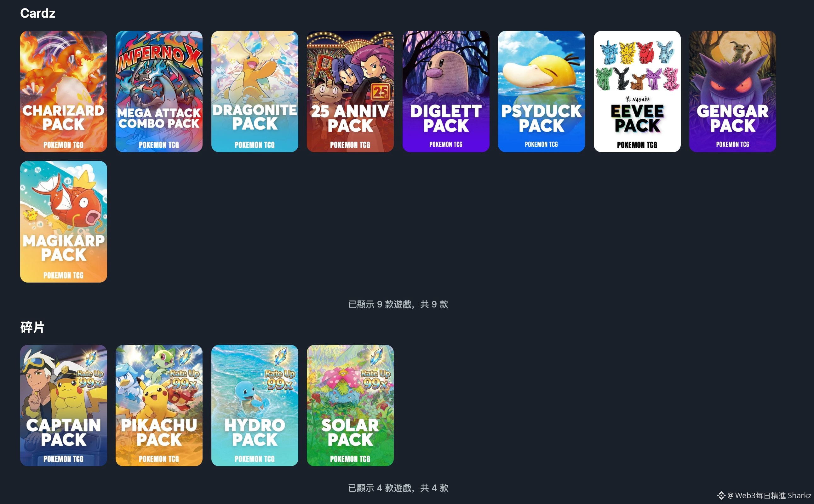Click the Rate Up 99x badge on Pikachu Pack

pyautogui.click(x=184, y=379)
